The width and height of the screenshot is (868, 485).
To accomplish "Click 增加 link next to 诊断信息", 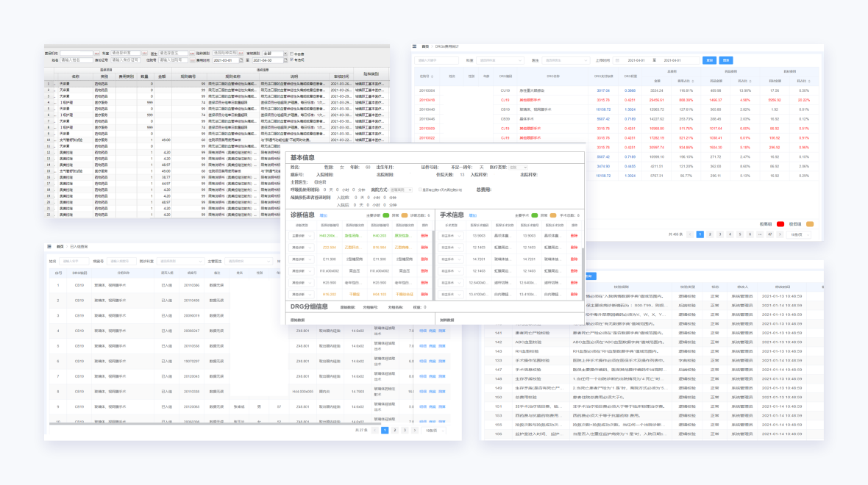I will tap(324, 215).
